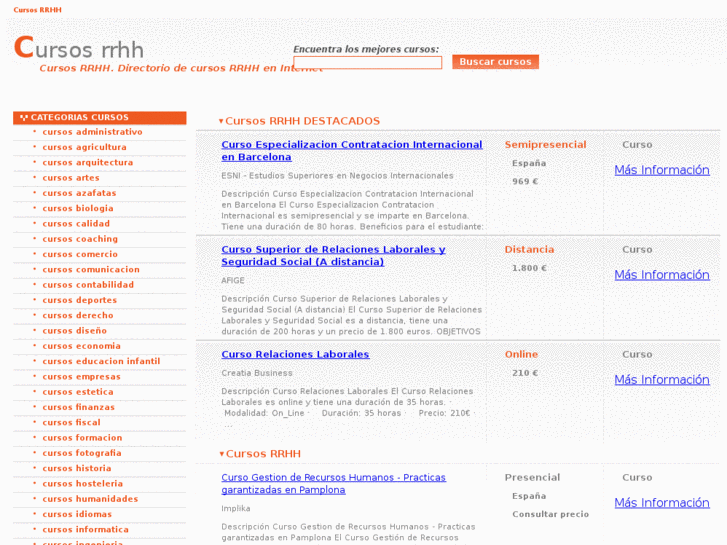Open cursos educacion infantil category
Screen dimensions: 727x545
pyautogui.click(x=101, y=362)
